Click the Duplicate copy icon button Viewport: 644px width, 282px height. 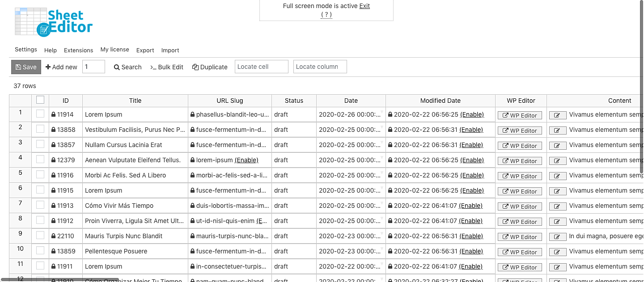click(x=210, y=67)
